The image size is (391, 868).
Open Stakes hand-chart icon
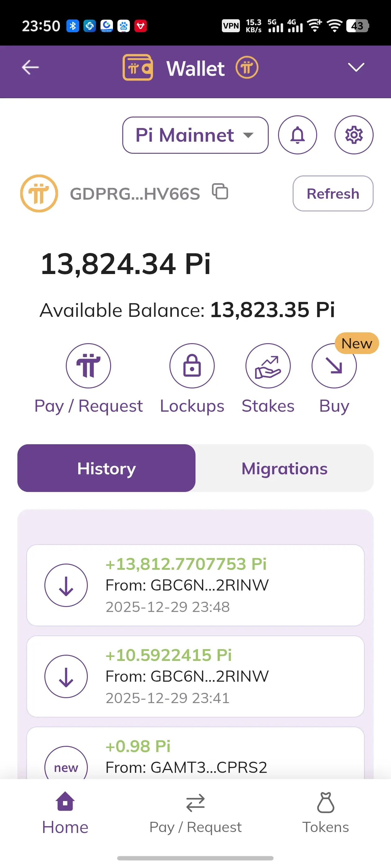[x=268, y=366]
